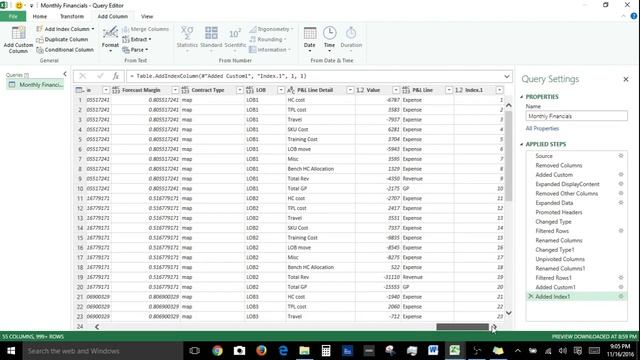The image size is (640, 360).
Task: Collapse the APPLIED STEPS section
Action: (522, 144)
